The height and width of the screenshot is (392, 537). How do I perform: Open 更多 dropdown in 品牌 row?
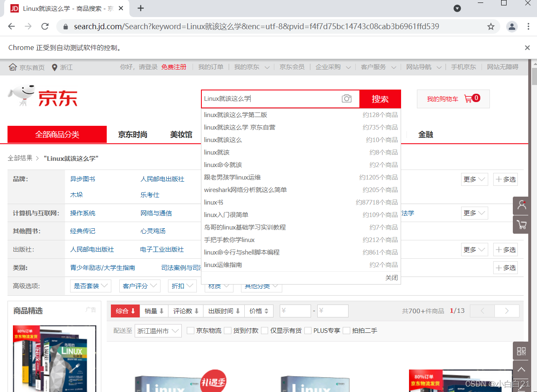(474, 180)
